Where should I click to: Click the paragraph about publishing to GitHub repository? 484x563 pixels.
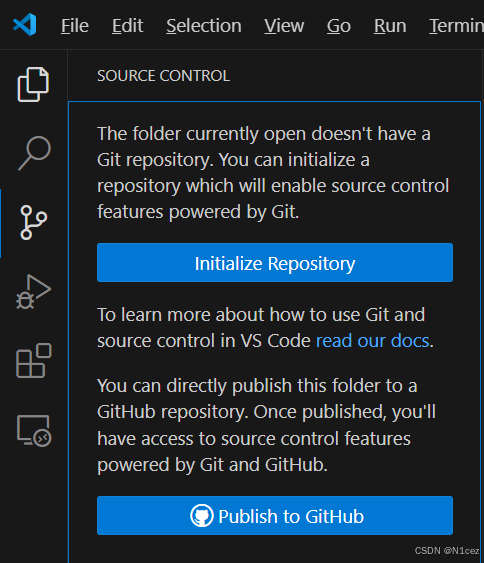[x=266, y=425]
